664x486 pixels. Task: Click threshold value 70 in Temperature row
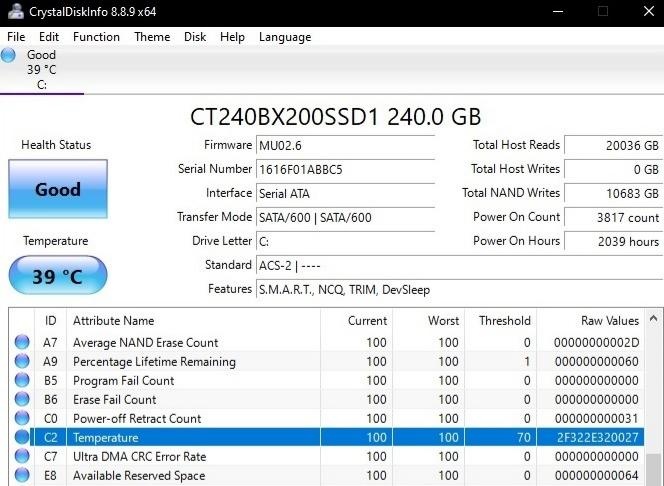coord(523,437)
